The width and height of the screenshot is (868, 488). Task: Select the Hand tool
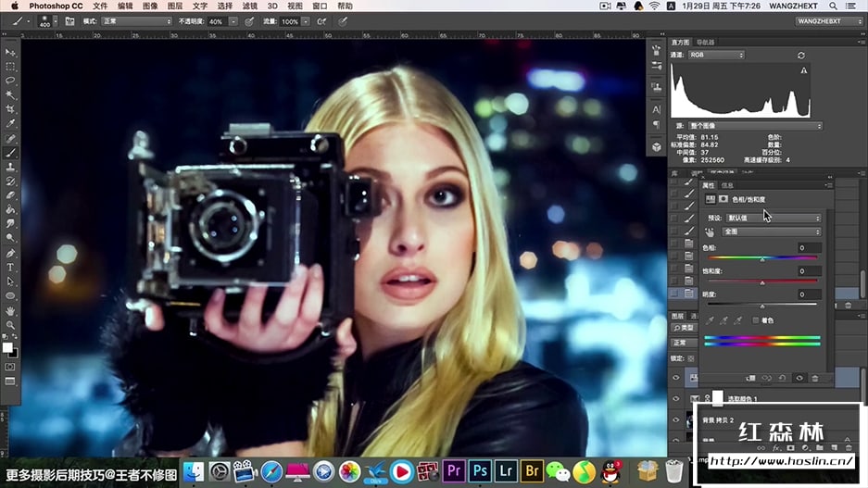coord(10,311)
